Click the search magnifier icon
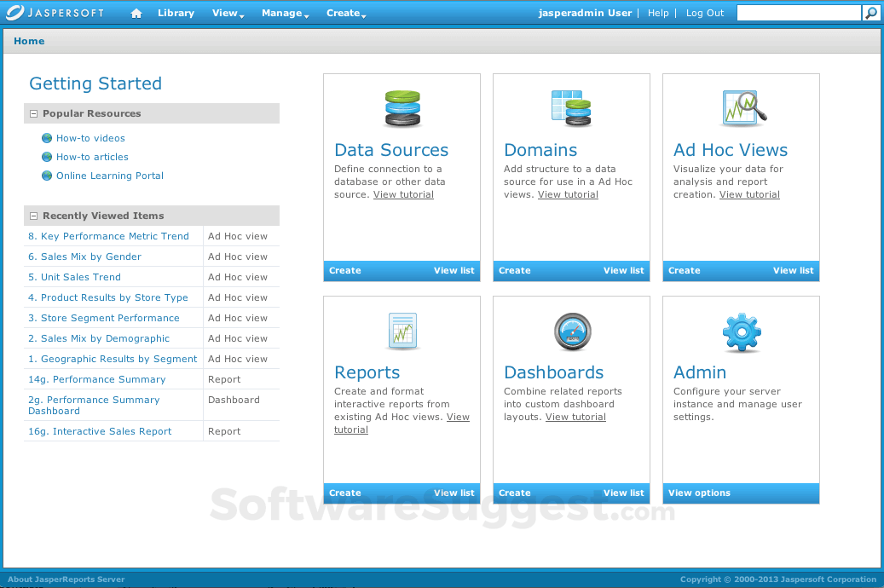The width and height of the screenshot is (884, 588). click(x=870, y=13)
